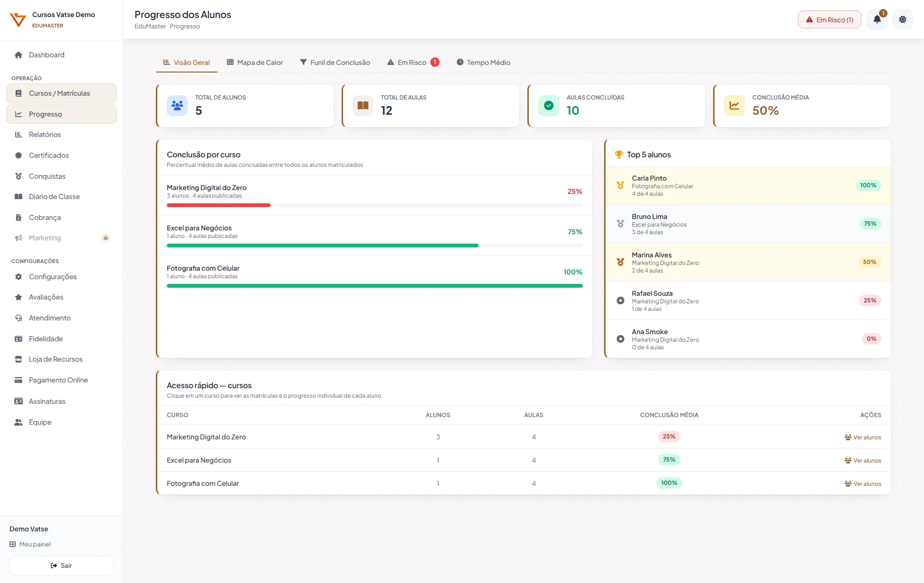Click the Total de Aulas book icon
The width and height of the screenshot is (924, 583).
click(363, 106)
